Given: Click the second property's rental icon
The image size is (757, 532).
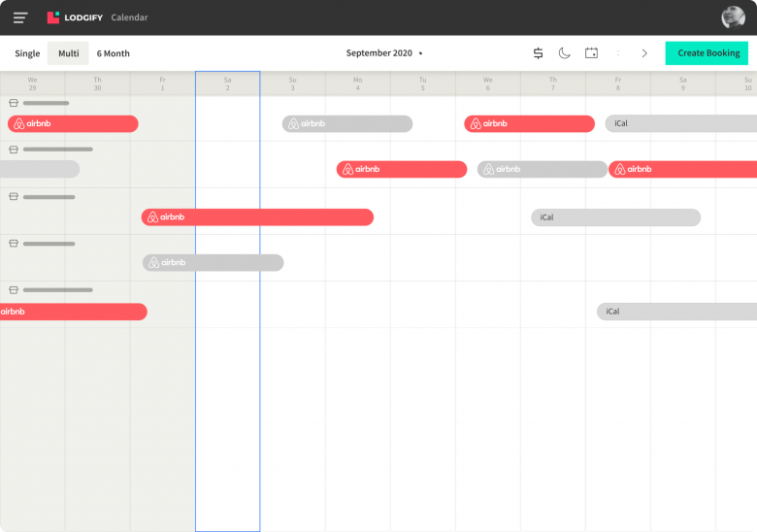Looking at the screenshot, I should (14, 150).
